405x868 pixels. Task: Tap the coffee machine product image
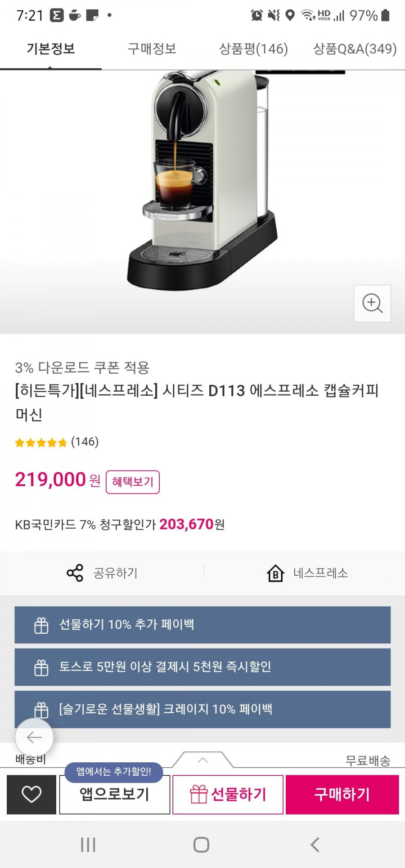coord(202,180)
